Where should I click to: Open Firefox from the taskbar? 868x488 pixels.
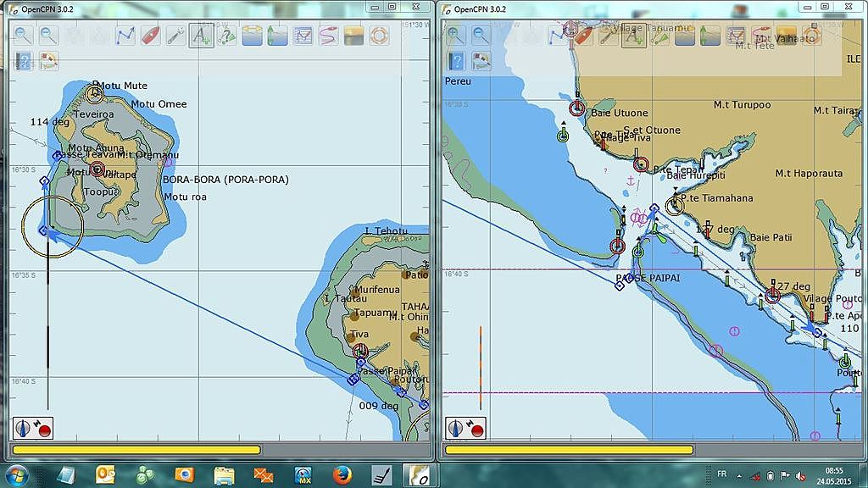coord(342,475)
